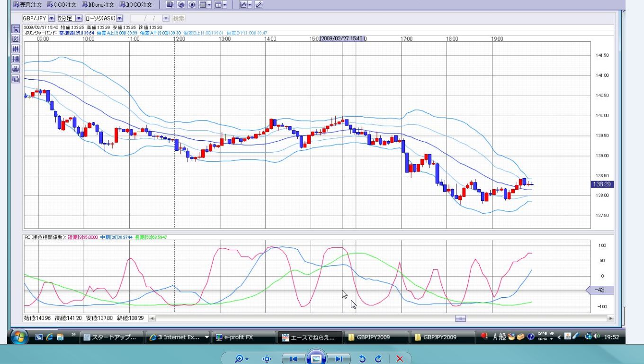Open the IfOCO注文 order button
Viewport: 644px width, 364px height.
[136, 5]
